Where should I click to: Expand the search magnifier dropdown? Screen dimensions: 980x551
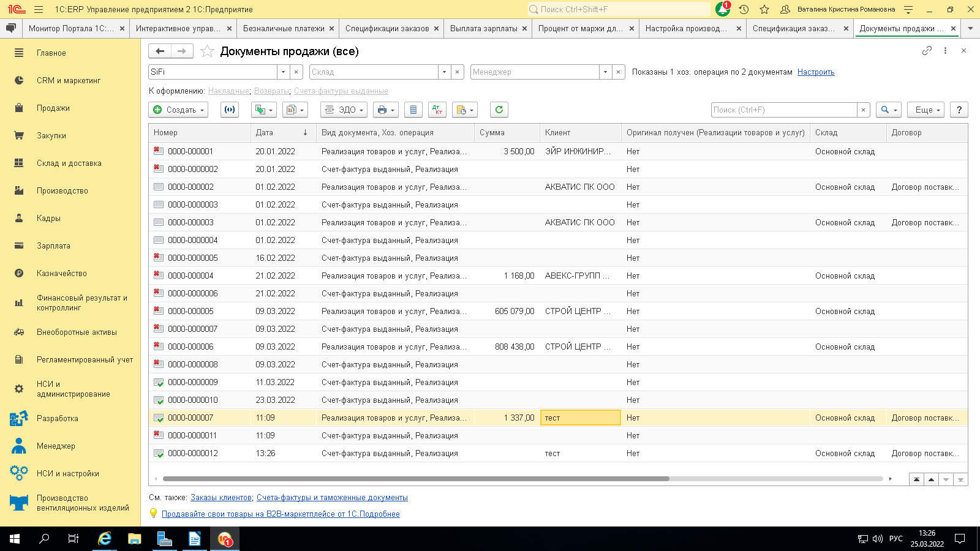coord(889,110)
